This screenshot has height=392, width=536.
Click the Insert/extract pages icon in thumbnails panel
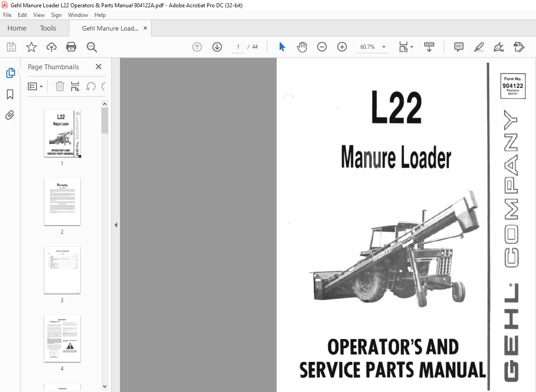coord(75,87)
